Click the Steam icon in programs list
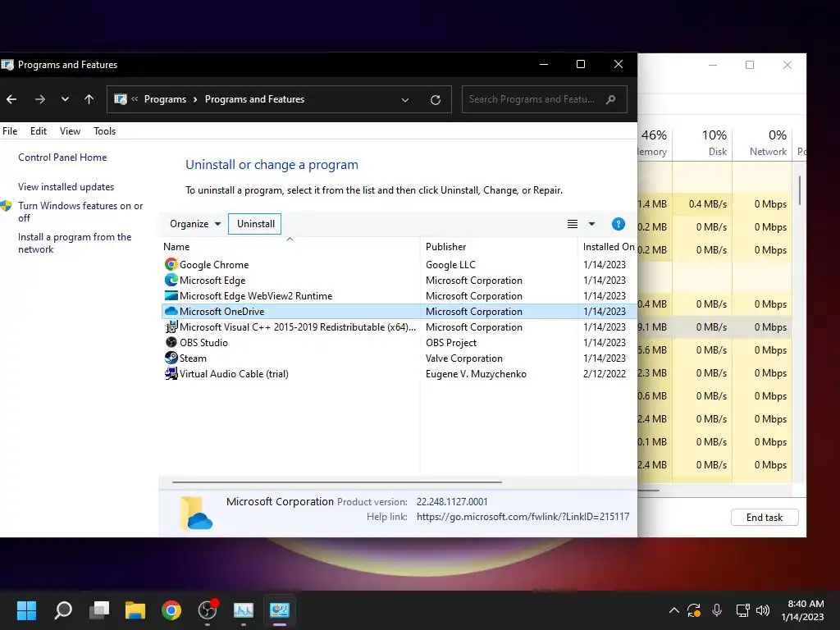840x630 pixels. coord(171,358)
